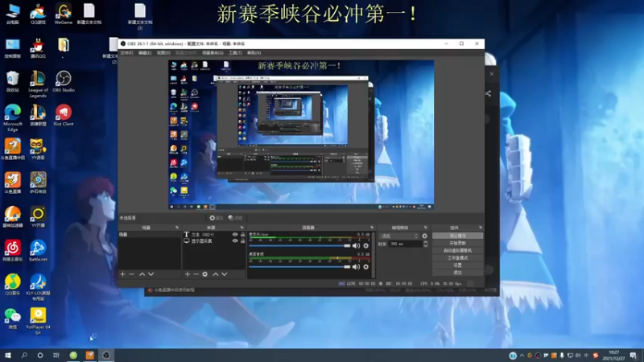Viewport: 644px width, 362px height.
Task: Open 微信 WeChat desktop shortcut
Action: 13,319
